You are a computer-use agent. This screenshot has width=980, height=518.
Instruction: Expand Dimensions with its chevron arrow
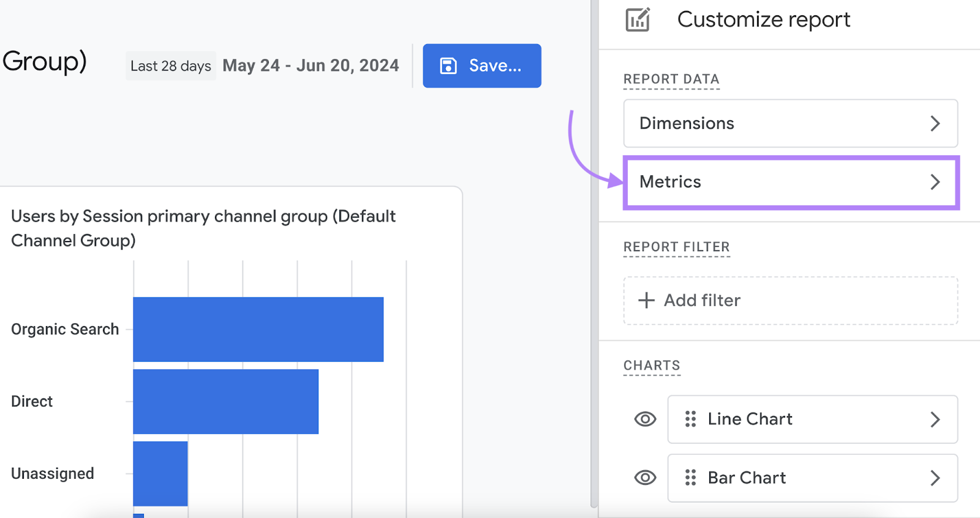click(935, 124)
